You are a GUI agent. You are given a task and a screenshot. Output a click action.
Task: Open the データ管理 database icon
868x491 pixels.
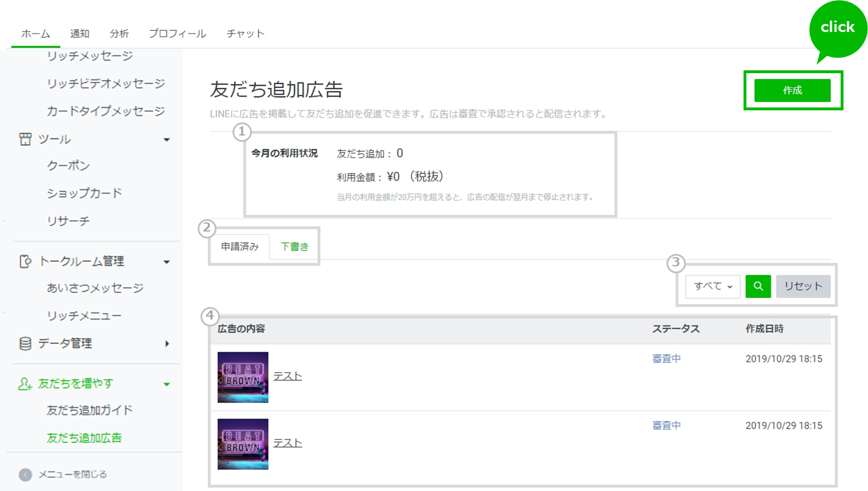click(26, 344)
